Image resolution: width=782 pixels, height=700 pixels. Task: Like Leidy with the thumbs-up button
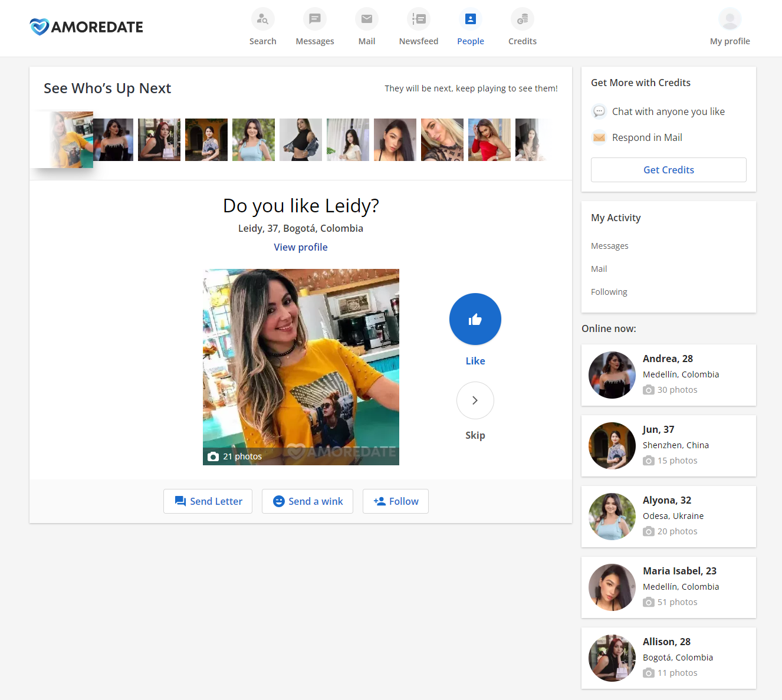[475, 319]
